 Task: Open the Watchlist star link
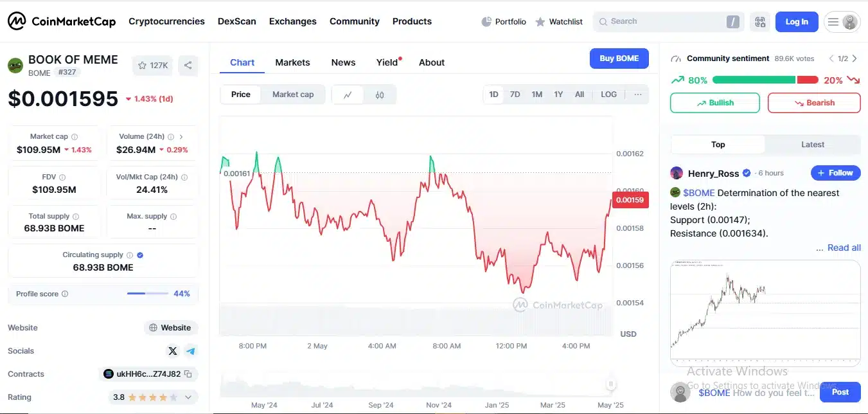[x=558, y=22]
